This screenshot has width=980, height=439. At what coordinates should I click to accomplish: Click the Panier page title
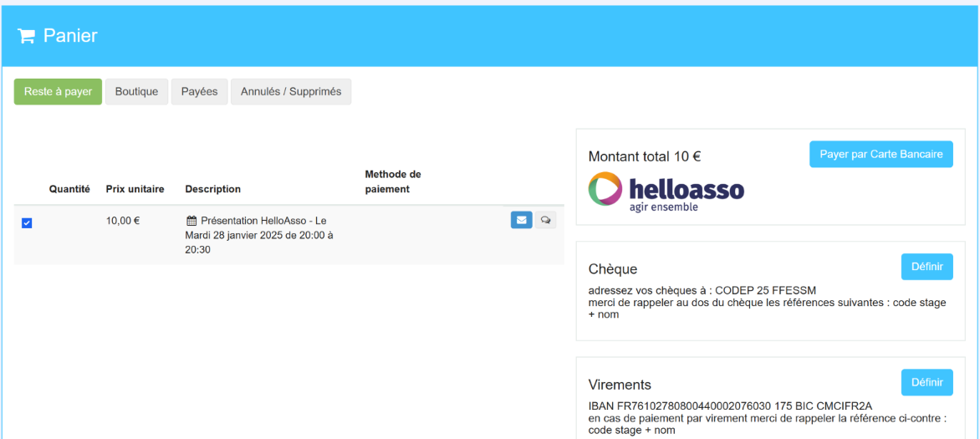click(x=70, y=36)
